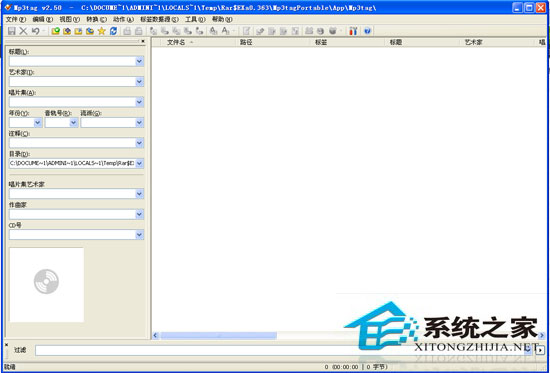Expand the 年份 dropdown
The height and width of the screenshot is (373, 550).
point(38,122)
